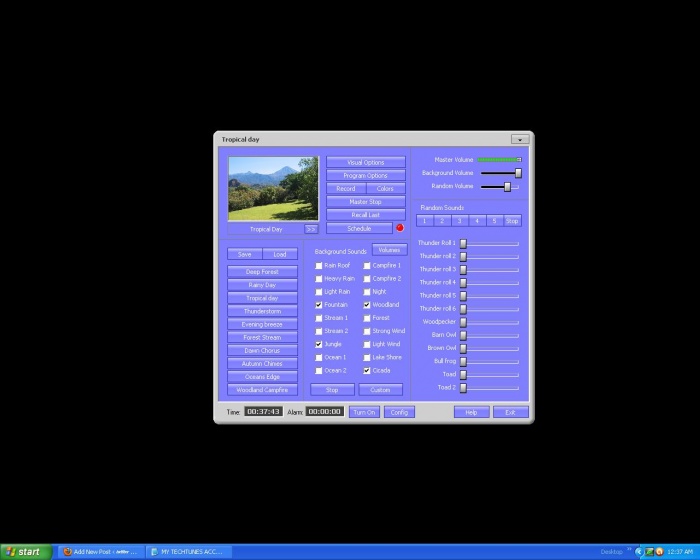The image size is (700, 560).
Task: Enable the Campfire 1 checkbox
Action: click(x=367, y=266)
